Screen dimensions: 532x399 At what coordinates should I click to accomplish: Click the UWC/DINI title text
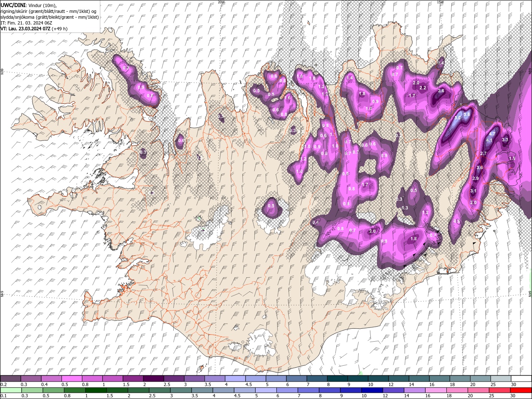13,5
